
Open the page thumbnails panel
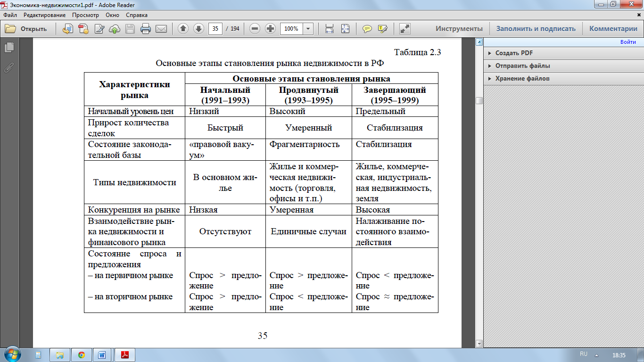point(9,48)
